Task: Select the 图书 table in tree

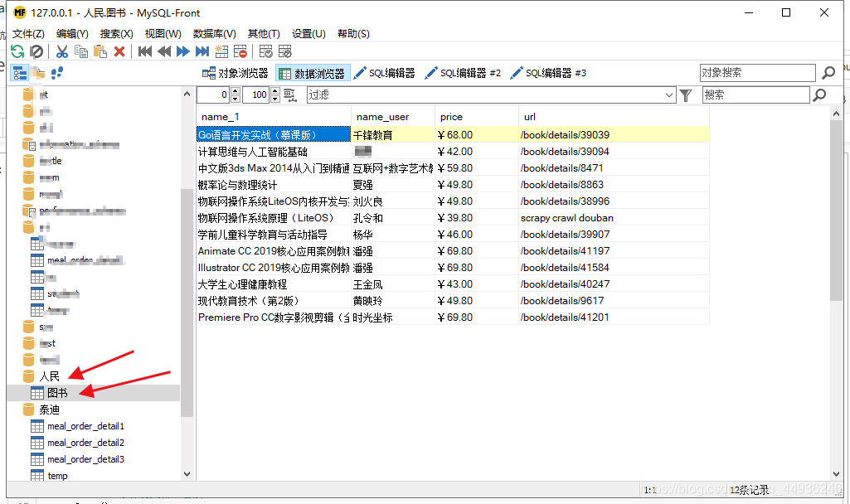Action: 57,393
